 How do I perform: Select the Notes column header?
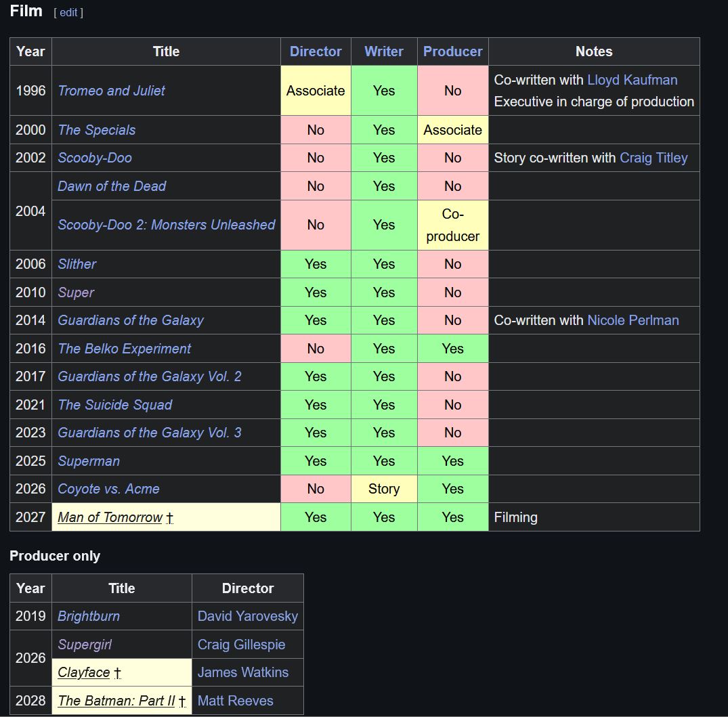pos(594,51)
